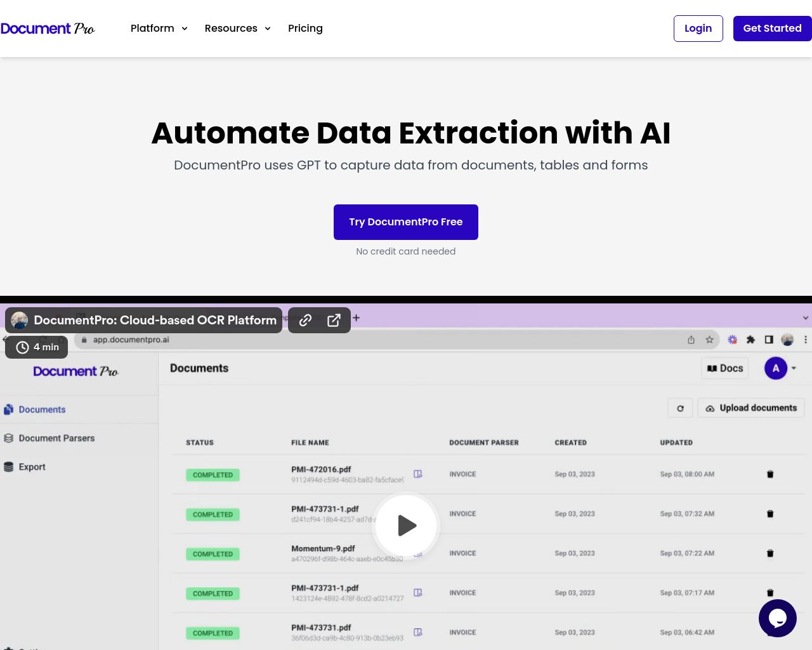This screenshot has height=650, width=812.
Task: Open the video in a new tab
Action: 334,320
